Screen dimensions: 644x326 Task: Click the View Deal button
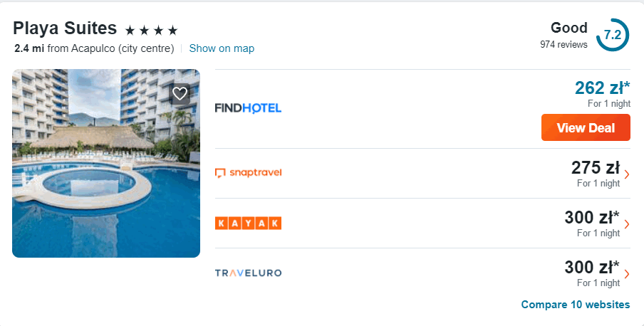tap(586, 127)
